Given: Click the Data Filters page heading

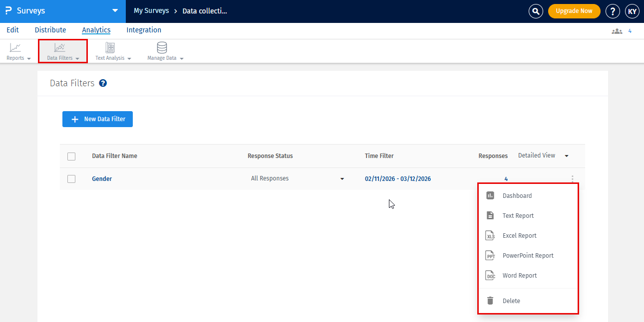Looking at the screenshot, I should [x=72, y=83].
